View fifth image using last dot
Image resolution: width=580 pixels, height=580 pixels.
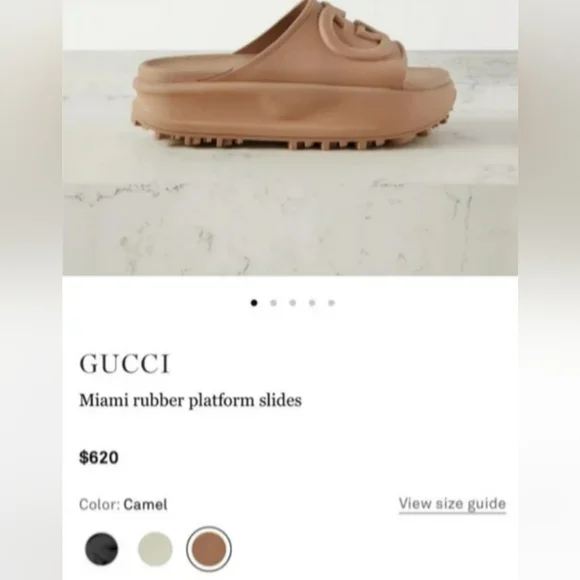331,303
